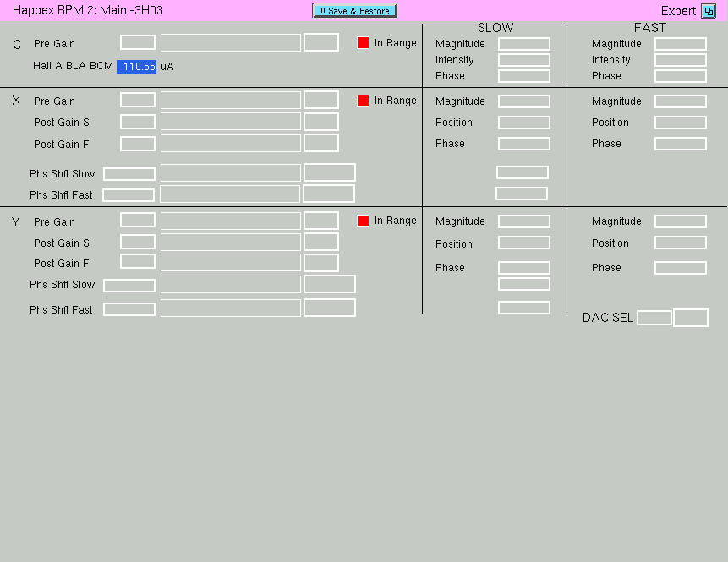Open the Expert related display icon
The image size is (728, 562).
click(709, 11)
